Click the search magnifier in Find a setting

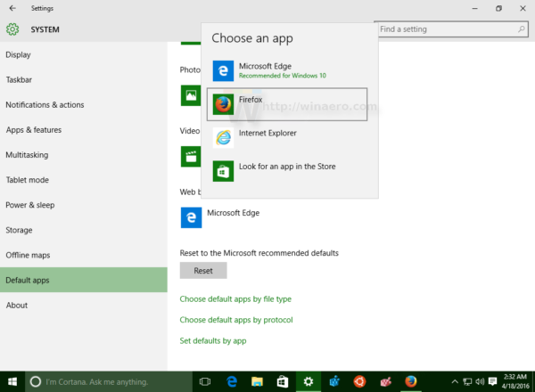521,29
